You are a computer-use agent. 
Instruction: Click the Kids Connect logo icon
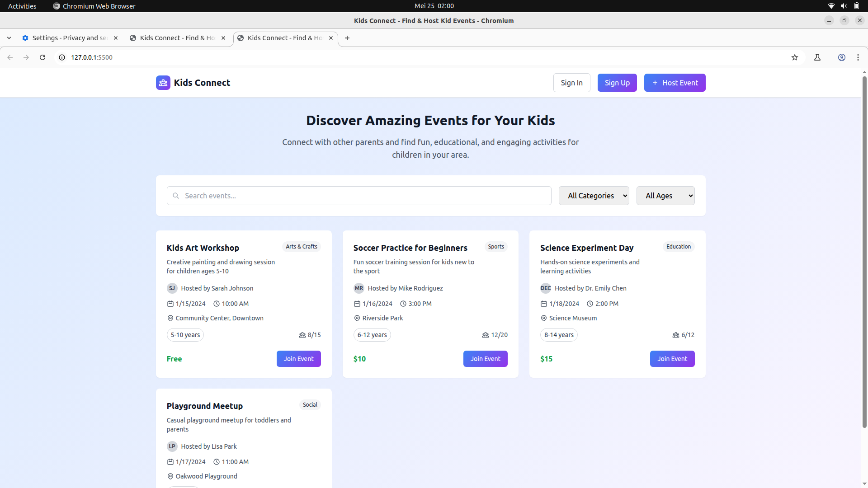click(x=163, y=83)
